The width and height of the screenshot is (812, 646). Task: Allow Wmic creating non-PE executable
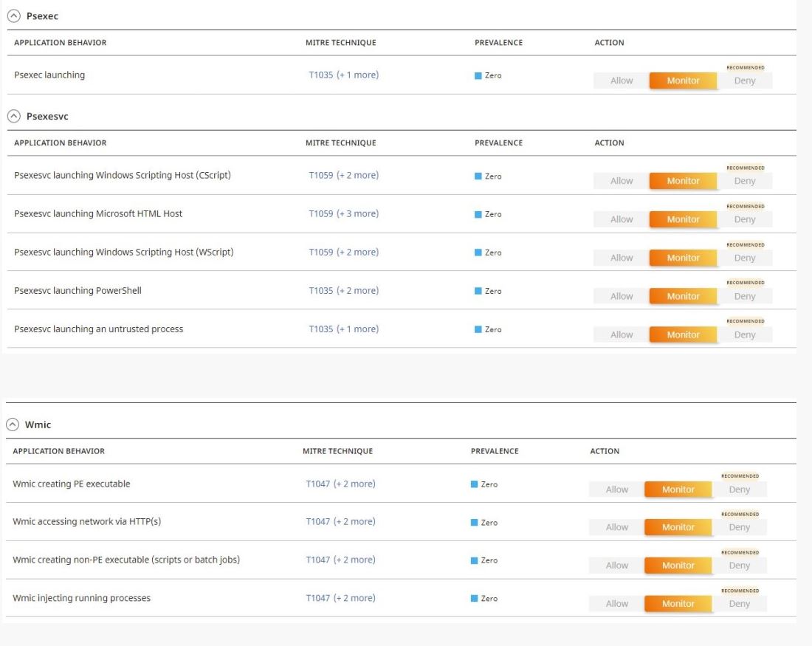(x=617, y=566)
